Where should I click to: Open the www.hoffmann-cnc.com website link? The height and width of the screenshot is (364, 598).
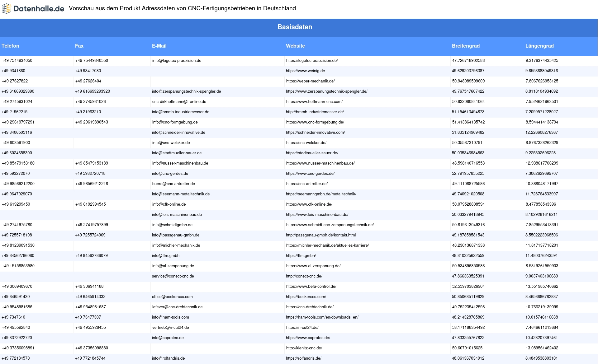(x=314, y=102)
